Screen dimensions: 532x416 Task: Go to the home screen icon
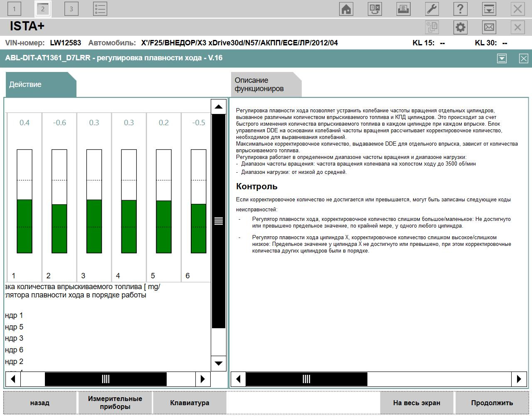pos(346,9)
